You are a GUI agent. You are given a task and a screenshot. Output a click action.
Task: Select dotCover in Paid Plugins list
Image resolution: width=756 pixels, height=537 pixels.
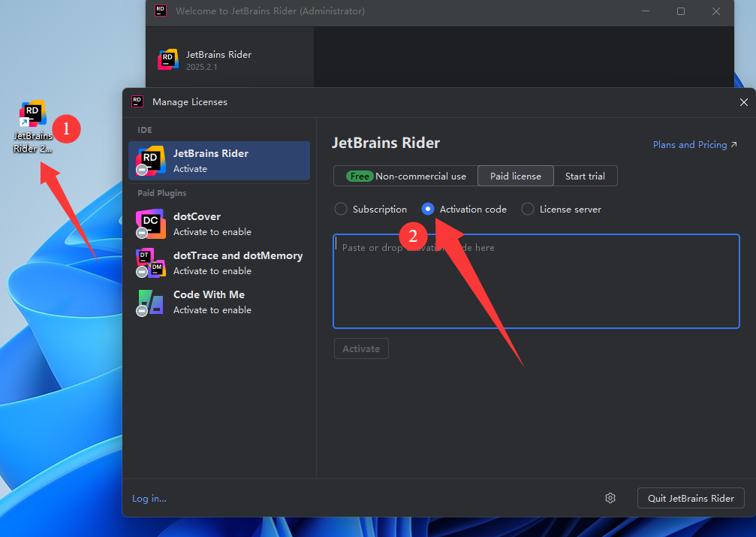219,224
